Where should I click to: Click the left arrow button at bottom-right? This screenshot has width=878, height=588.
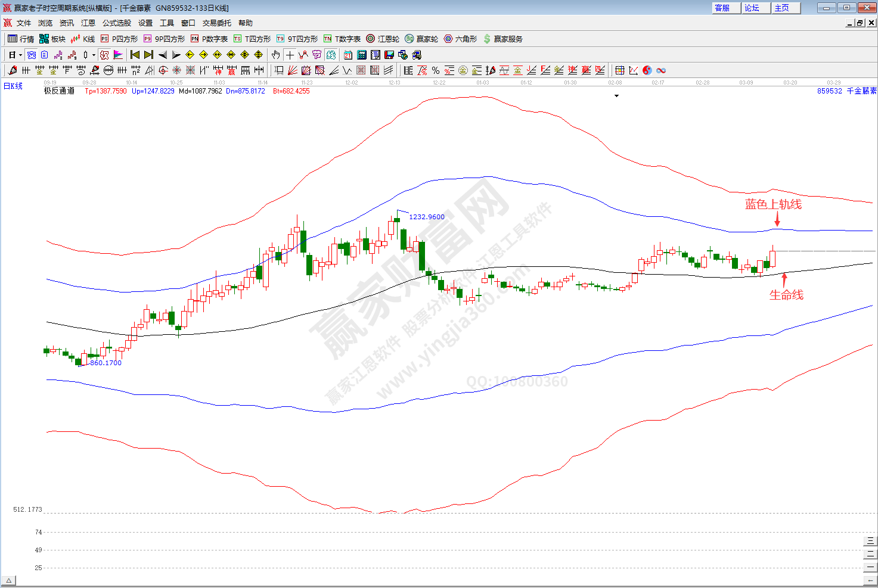click(x=870, y=580)
